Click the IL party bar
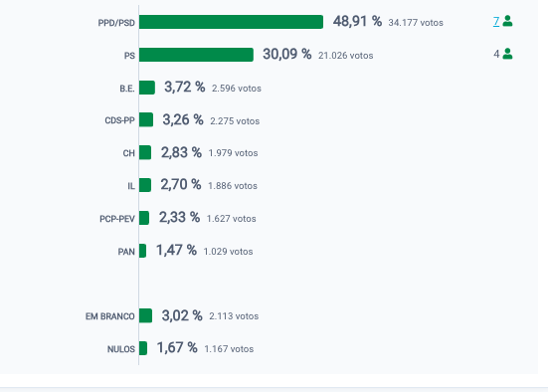The width and height of the screenshot is (548, 392). pos(145,185)
